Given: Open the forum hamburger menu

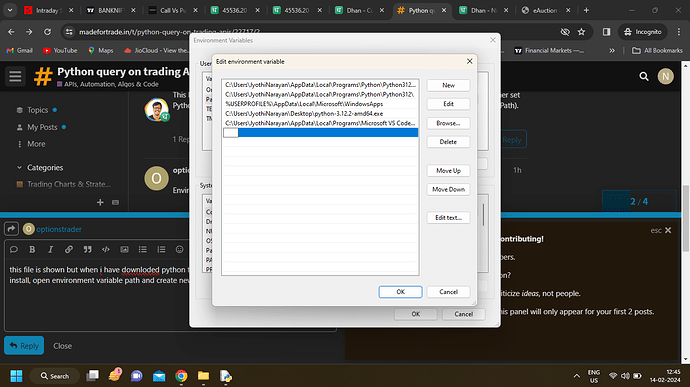Looking at the screenshot, I should pos(15,76).
